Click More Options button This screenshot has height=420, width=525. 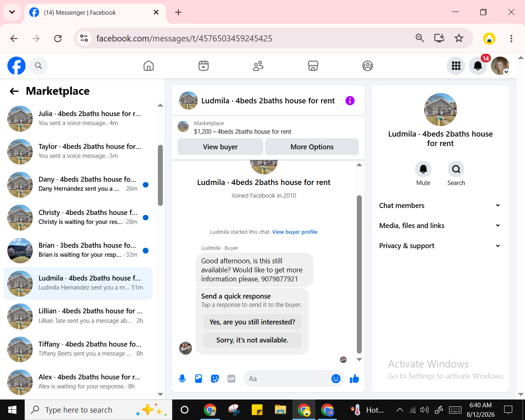[312, 147]
